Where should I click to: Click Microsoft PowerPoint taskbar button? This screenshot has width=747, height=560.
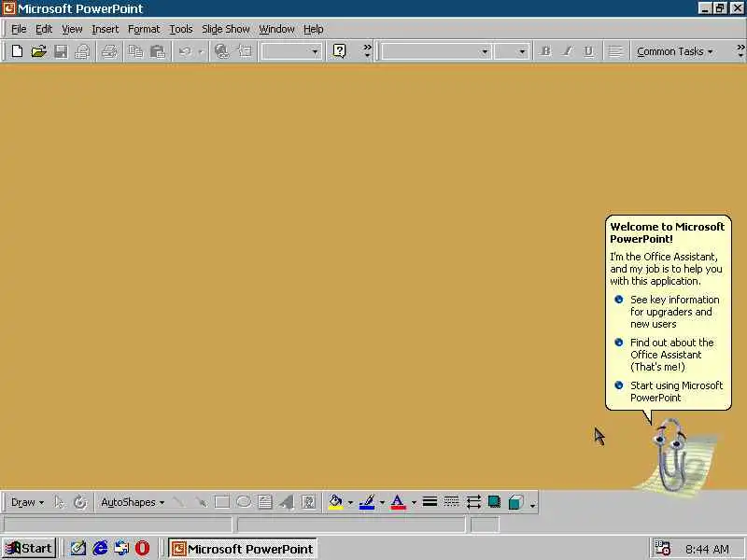[243, 549]
